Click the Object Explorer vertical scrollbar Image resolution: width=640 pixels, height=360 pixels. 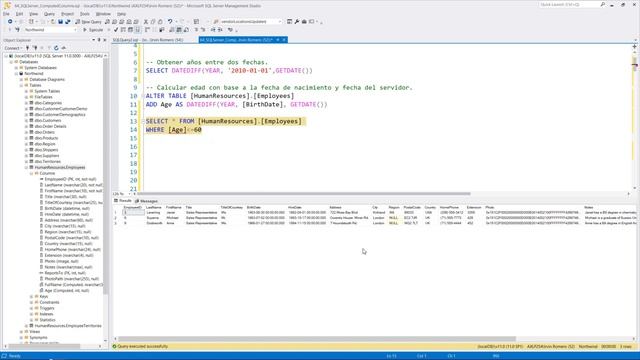click(106, 176)
